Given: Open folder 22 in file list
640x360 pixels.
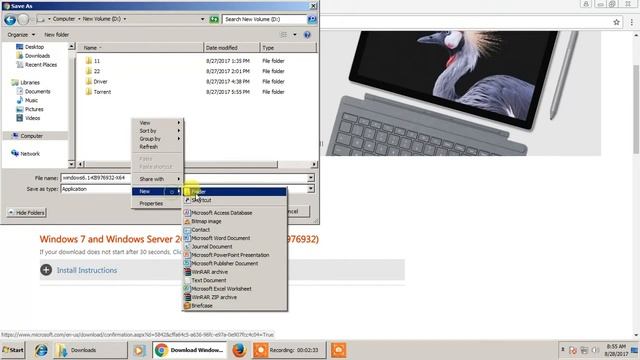Looking at the screenshot, I should [97, 71].
